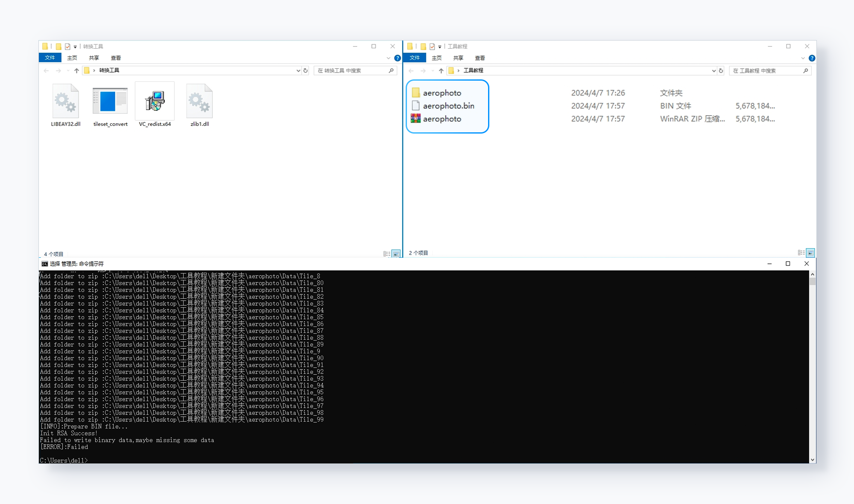854x504 pixels.
Task: Click Back arrow in left Explorer window
Action: (46, 70)
